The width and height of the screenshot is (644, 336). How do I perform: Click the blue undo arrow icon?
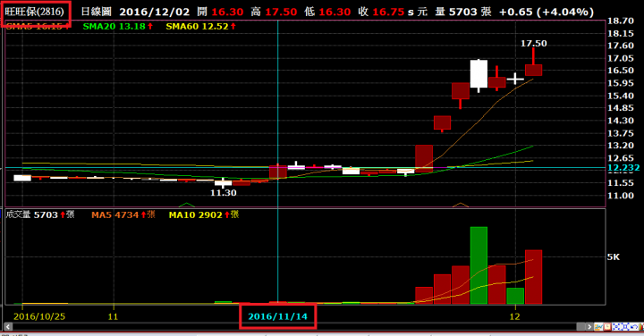click(x=634, y=326)
